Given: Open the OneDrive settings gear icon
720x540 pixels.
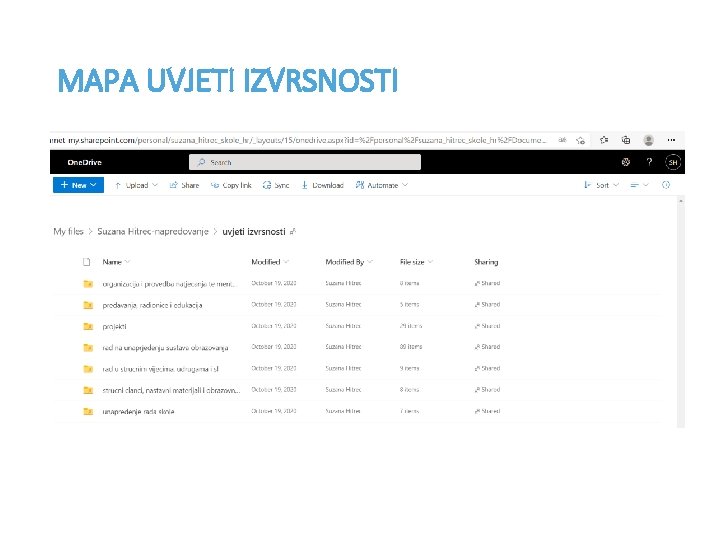Looking at the screenshot, I should point(625,162).
